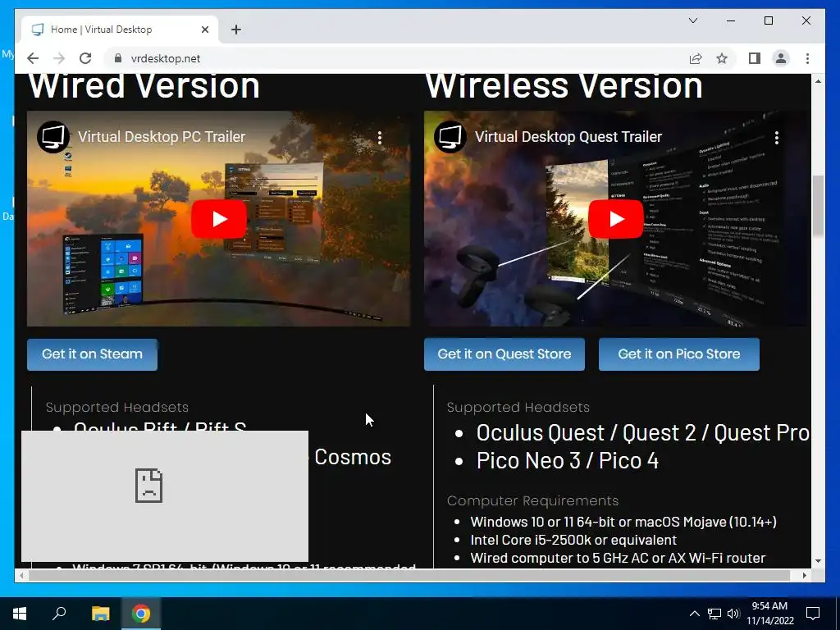Open File Explorer from taskbar

pos(100,614)
